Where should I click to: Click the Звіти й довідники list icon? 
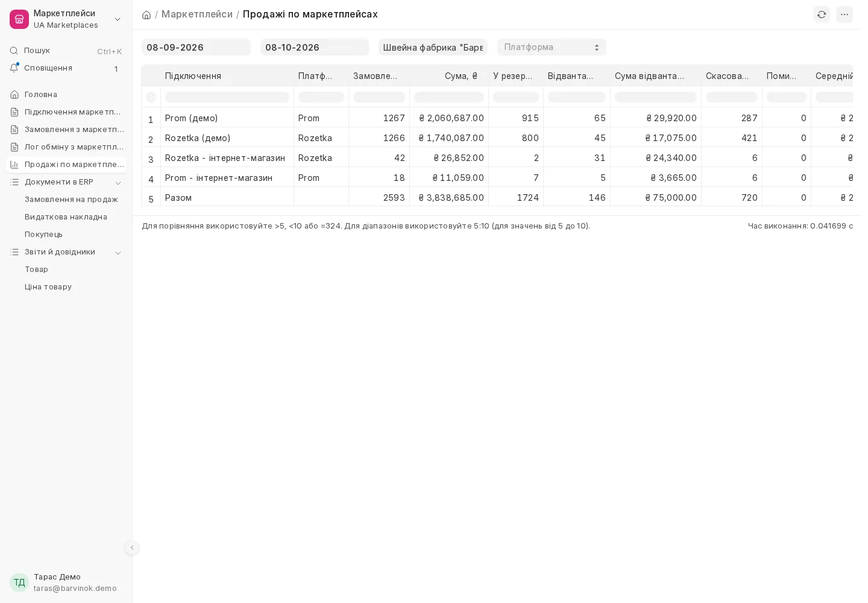tap(14, 252)
